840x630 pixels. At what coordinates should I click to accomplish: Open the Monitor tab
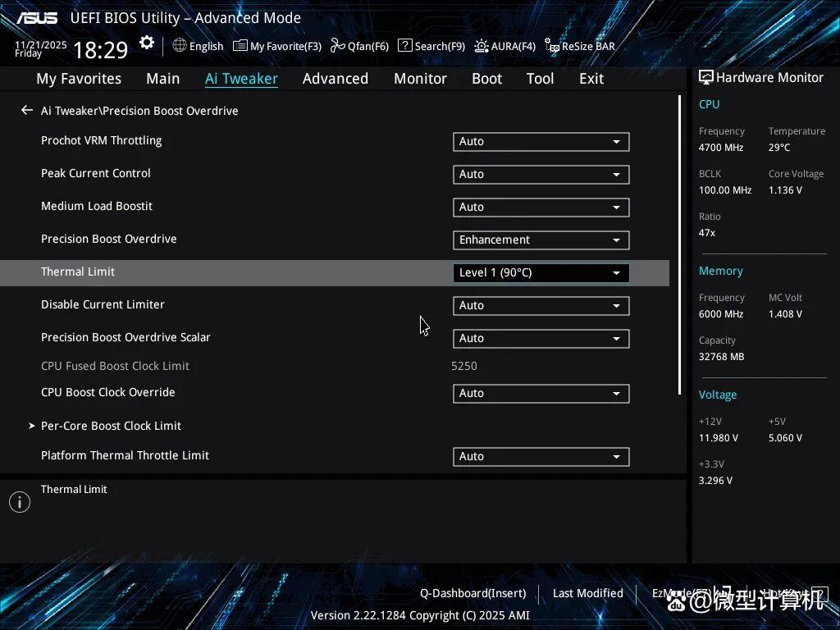[x=420, y=79]
